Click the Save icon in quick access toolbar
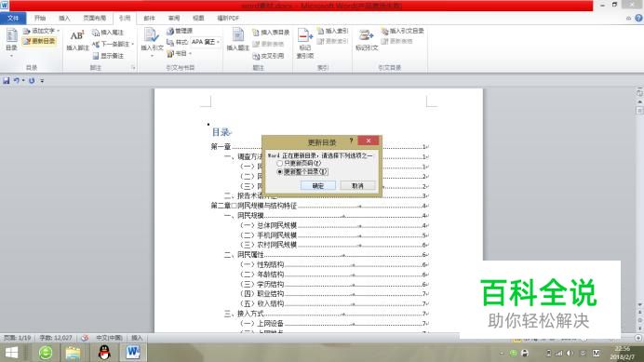 7,81
